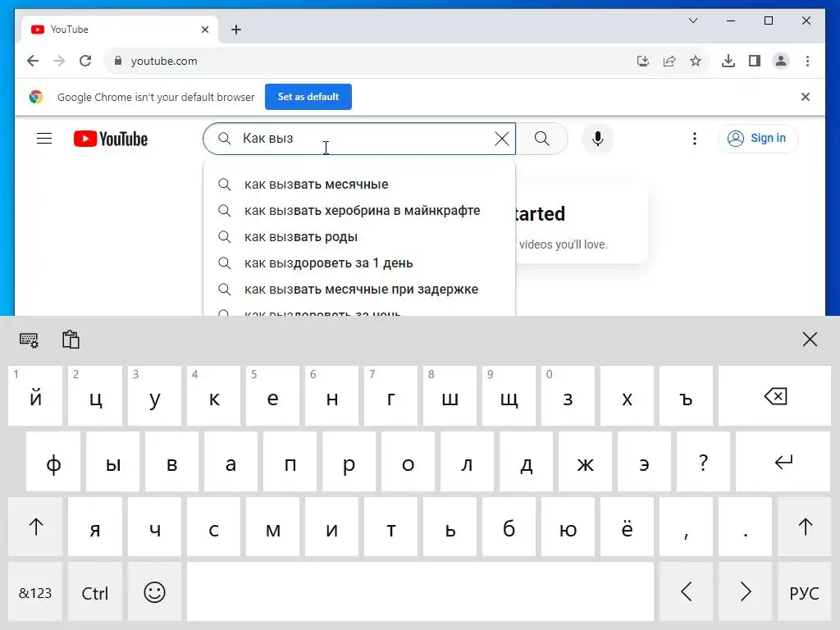
Task: Open on-screen keyboard layout settings
Action: pyautogui.click(x=29, y=340)
